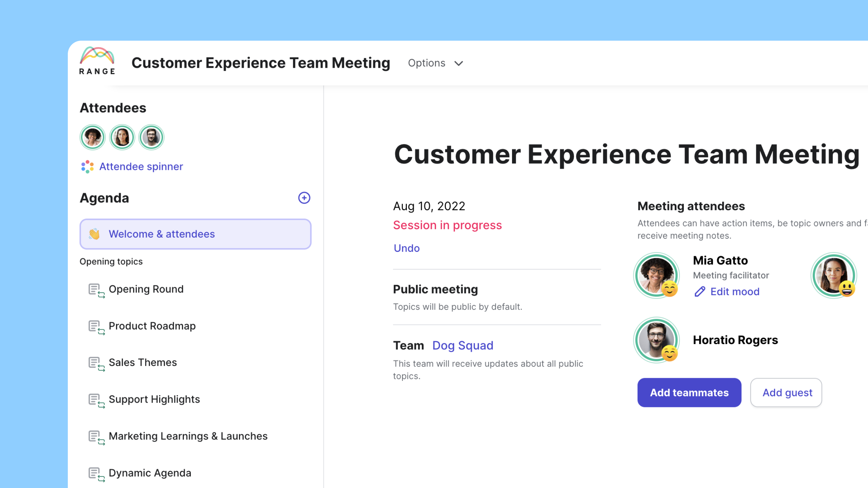Screen dimensions: 868x488
Task: Click Marketing Learnings & Launches topic icon
Action: click(96, 438)
